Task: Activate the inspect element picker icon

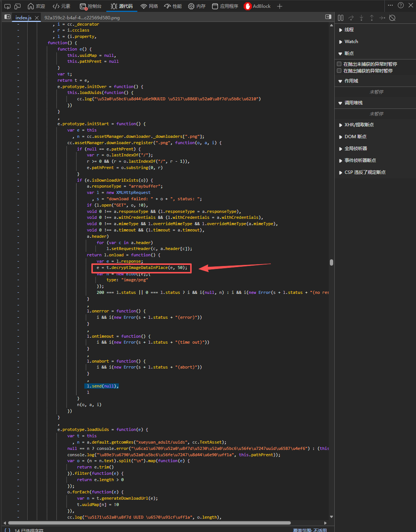Action: tap(7, 6)
